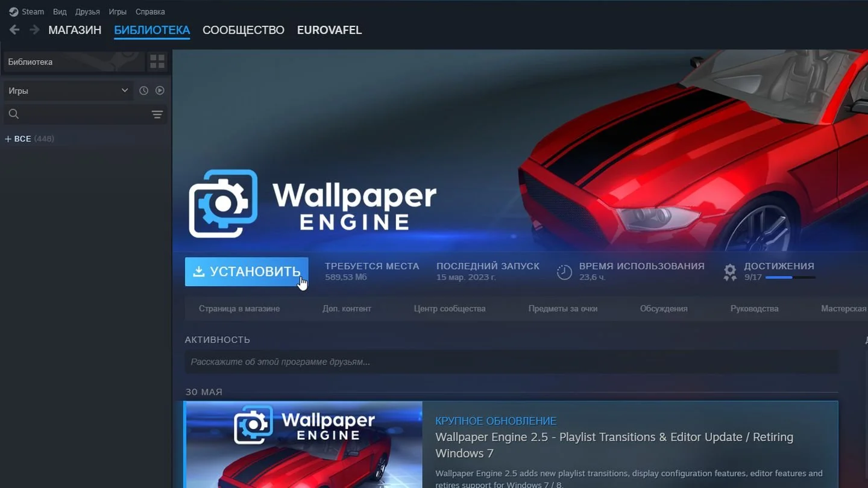The height and width of the screenshot is (488, 868).
Task: Toggle sort by recent activity clock icon
Action: coord(143,90)
